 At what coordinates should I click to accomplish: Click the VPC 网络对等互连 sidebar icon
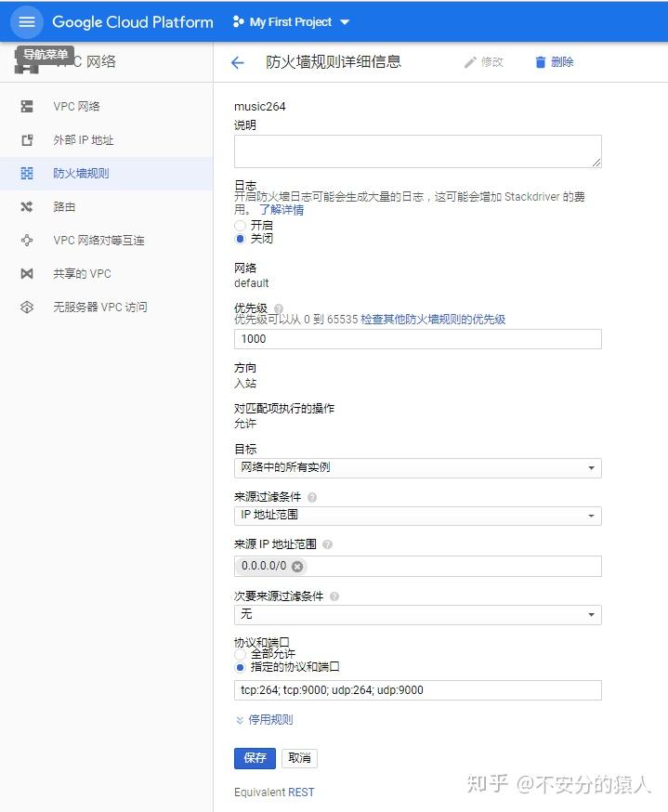pyautogui.click(x=27, y=241)
